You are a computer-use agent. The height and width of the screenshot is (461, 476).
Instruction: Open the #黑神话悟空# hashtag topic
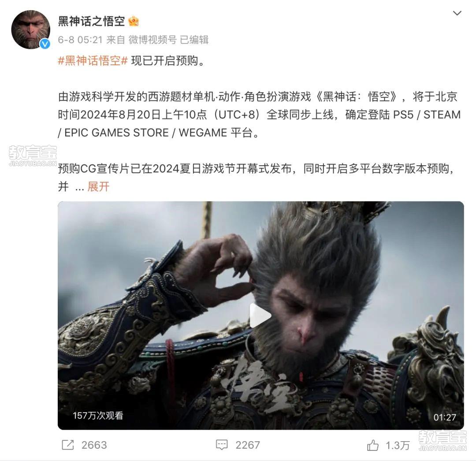click(x=93, y=61)
